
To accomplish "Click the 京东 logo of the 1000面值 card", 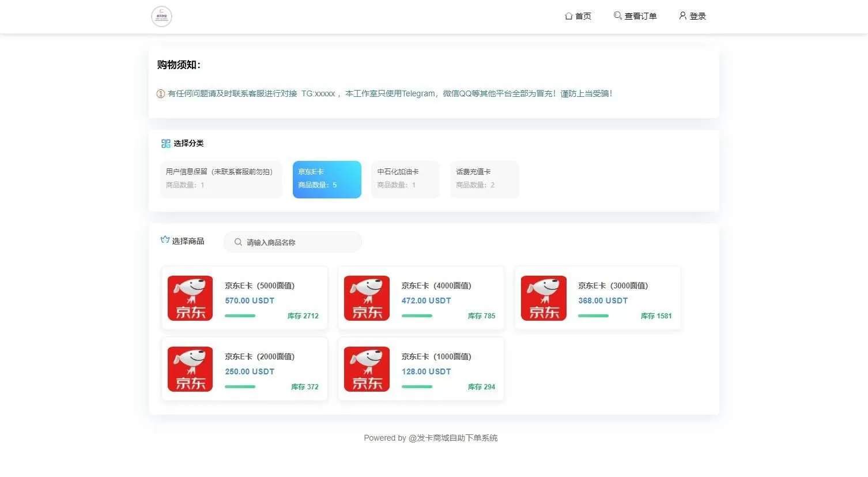I will (367, 369).
